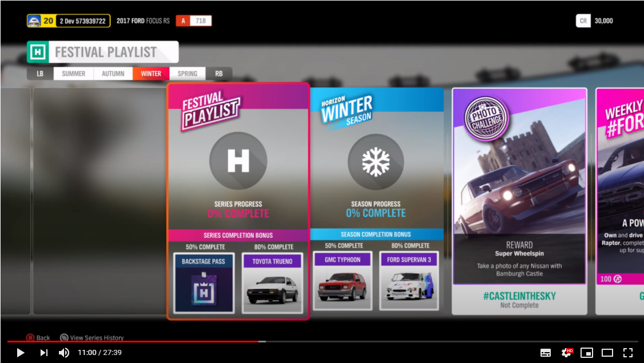Click the Weekly Forzathon challenge card
644x363 pixels.
click(620, 201)
